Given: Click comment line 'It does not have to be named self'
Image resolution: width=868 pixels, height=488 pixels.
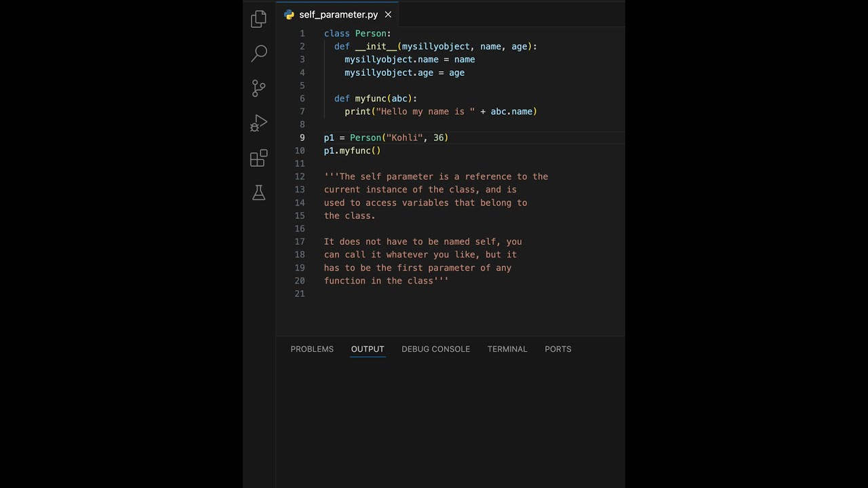Looking at the screenshot, I should [x=423, y=241].
